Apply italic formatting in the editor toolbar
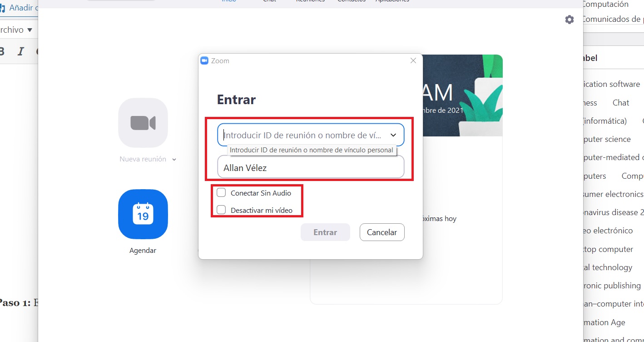The width and height of the screenshot is (644, 342). point(20,51)
